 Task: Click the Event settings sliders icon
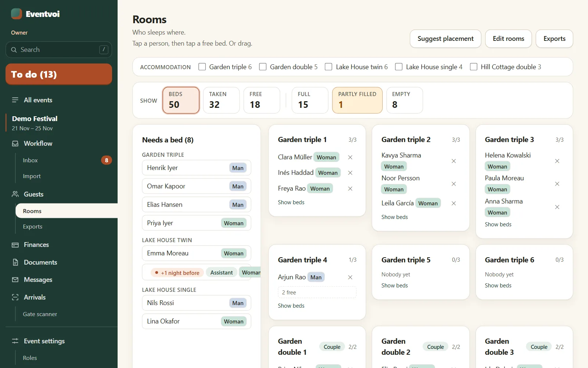(x=15, y=341)
